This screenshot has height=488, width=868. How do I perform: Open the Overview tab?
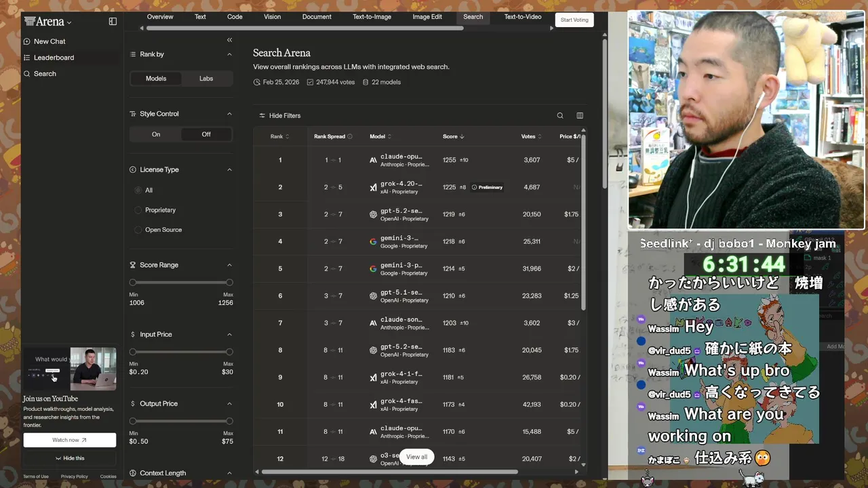tap(160, 17)
